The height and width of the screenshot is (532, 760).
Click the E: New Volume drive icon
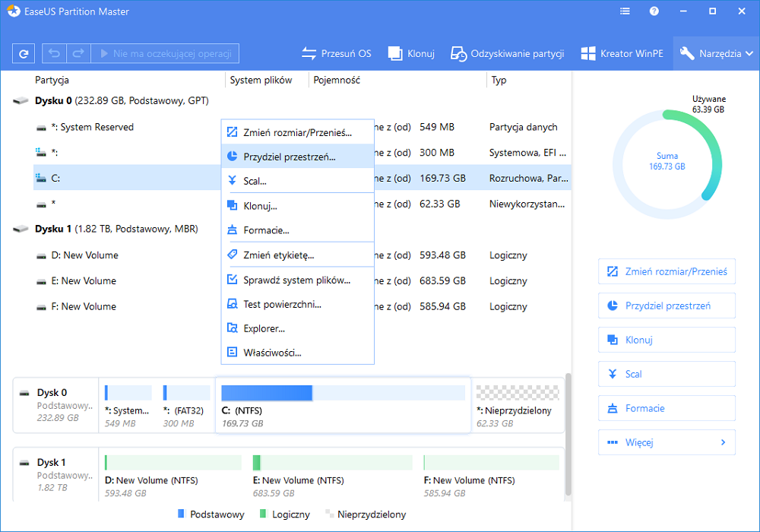41,281
